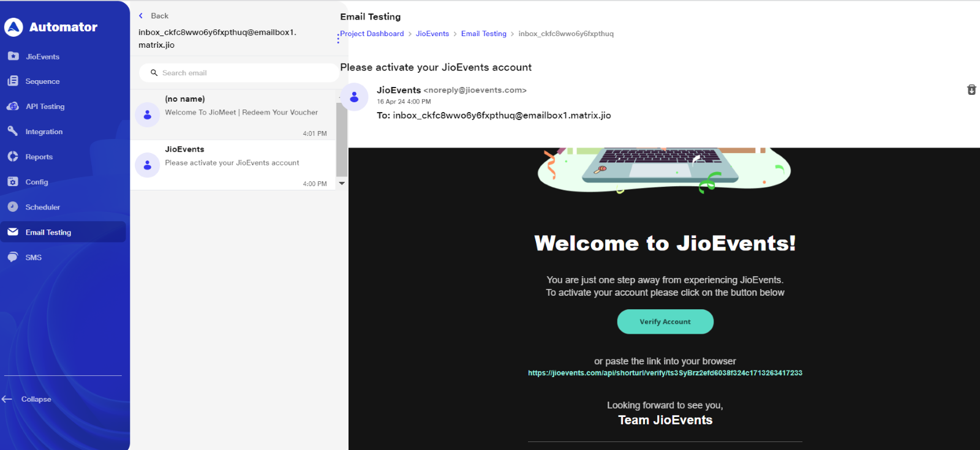Click the Email Testing envelope icon

click(x=13, y=232)
